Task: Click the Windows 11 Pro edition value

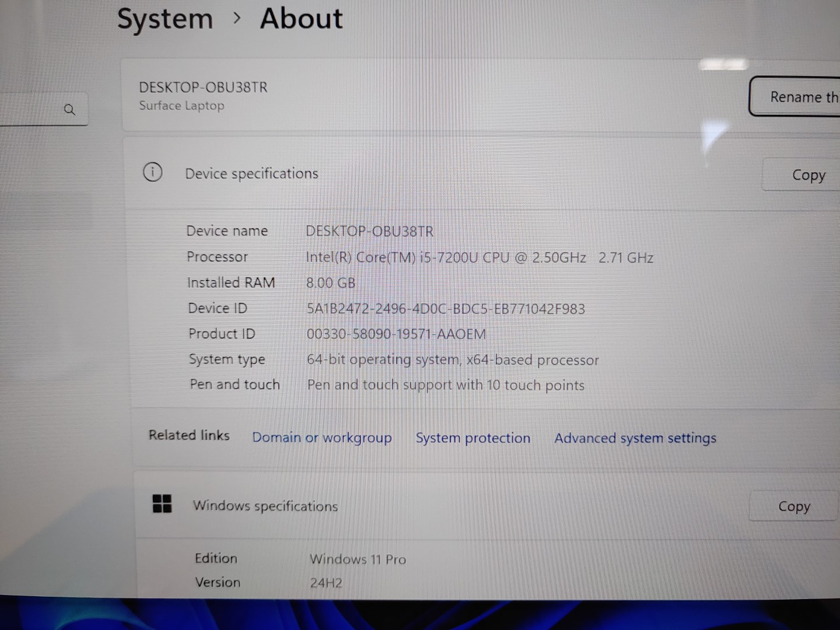Action: (x=358, y=559)
